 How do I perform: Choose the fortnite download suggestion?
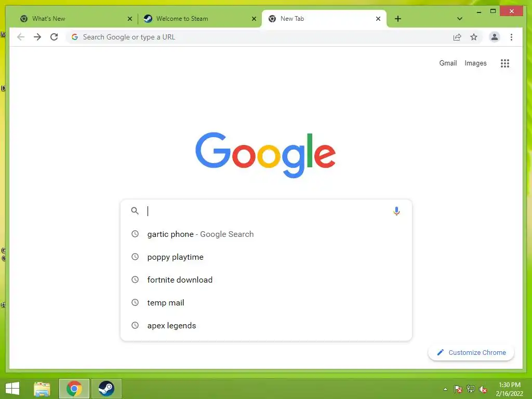266,280
